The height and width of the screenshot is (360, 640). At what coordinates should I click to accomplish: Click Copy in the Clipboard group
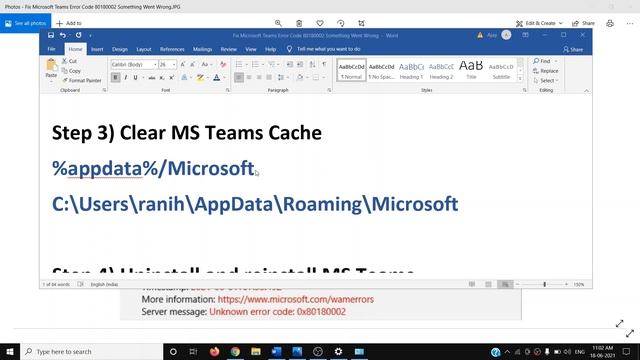[71, 71]
